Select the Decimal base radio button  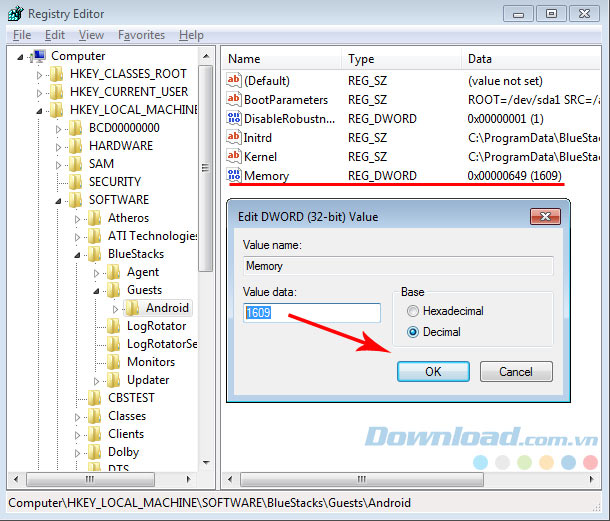pos(413,332)
